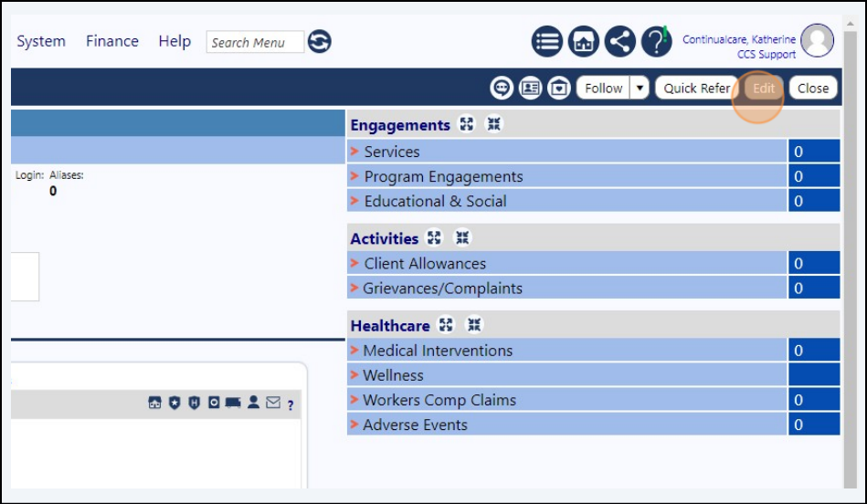
Task: Click the Close button in record toolbar
Action: coord(813,88)
